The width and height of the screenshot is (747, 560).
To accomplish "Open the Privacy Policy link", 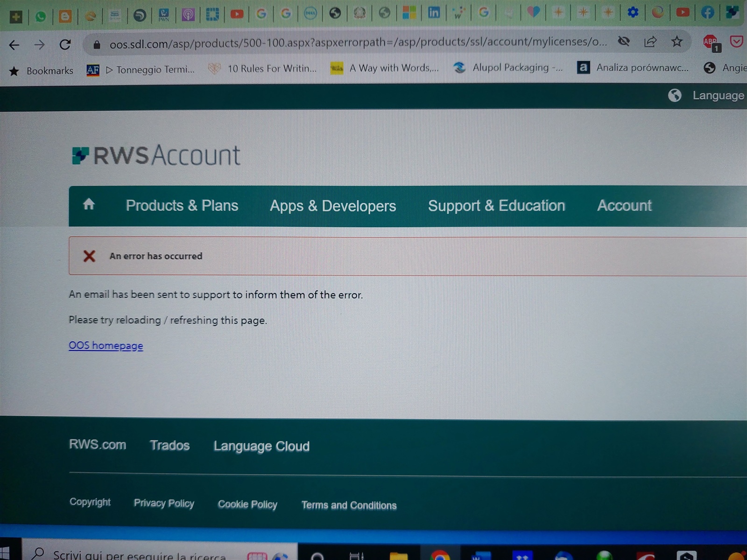I will tap(164, 503).
